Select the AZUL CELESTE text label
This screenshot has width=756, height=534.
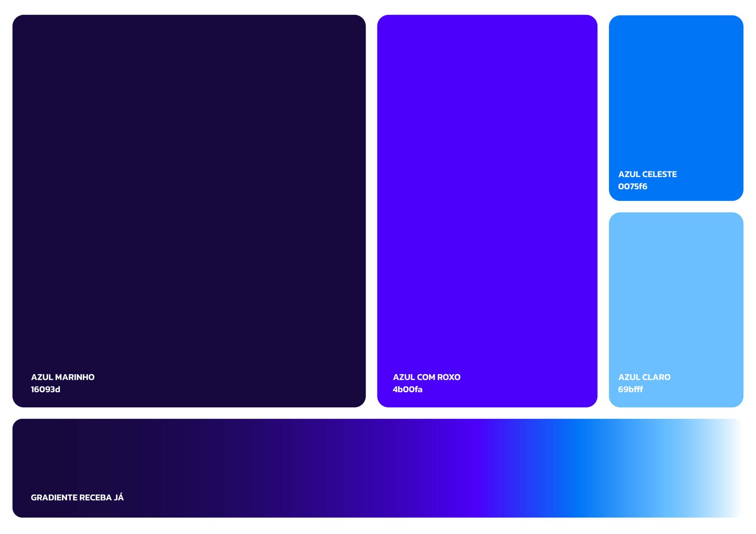point(647,174)
